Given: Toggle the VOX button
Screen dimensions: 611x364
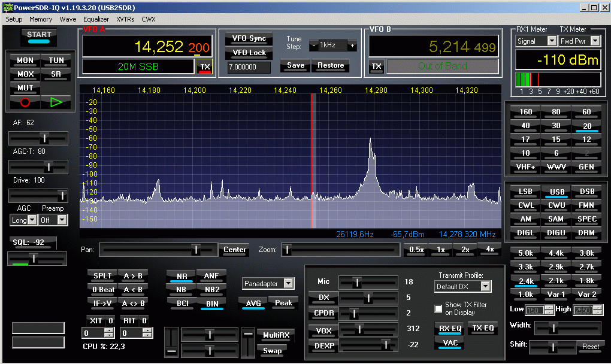Looking at the screenshot, I should [323, 331].
